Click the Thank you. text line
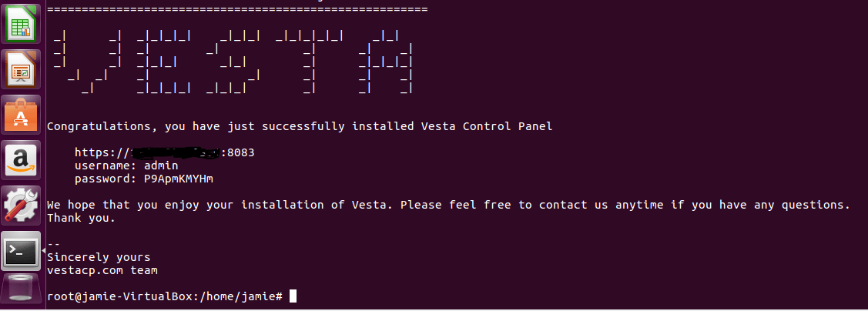868x311 pixels. pos(82,218)
